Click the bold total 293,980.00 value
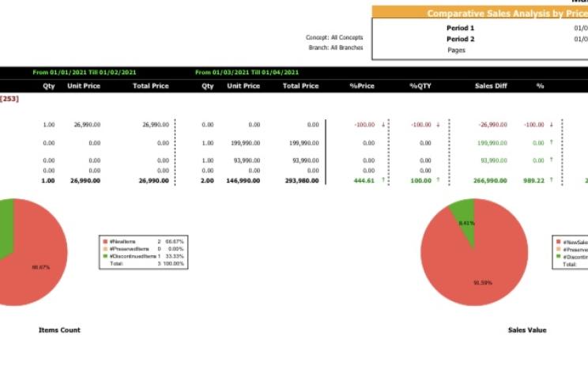588x392 pixels. coord(302,181)
